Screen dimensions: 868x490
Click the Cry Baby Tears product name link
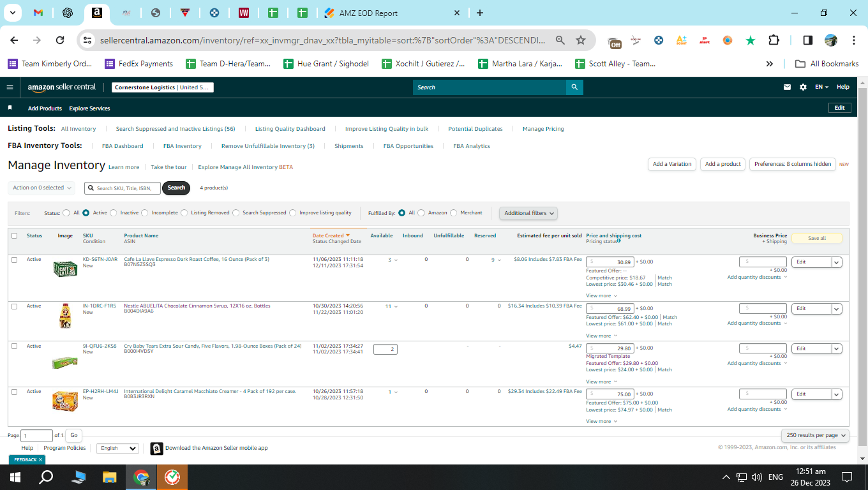pyautogui.click(x=213, y=346)
